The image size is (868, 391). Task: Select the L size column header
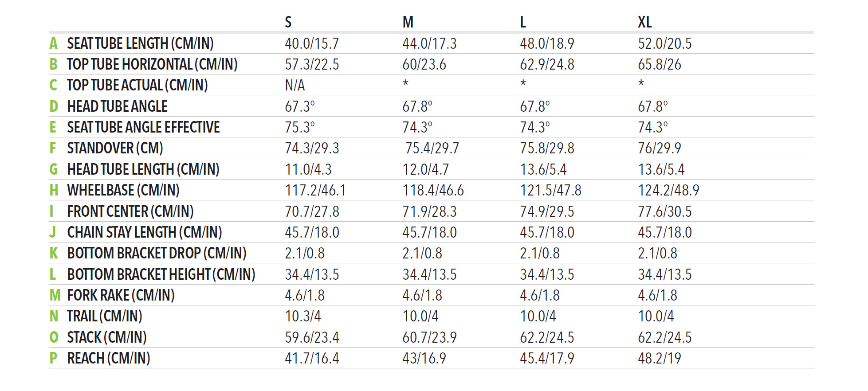[523, 22]
